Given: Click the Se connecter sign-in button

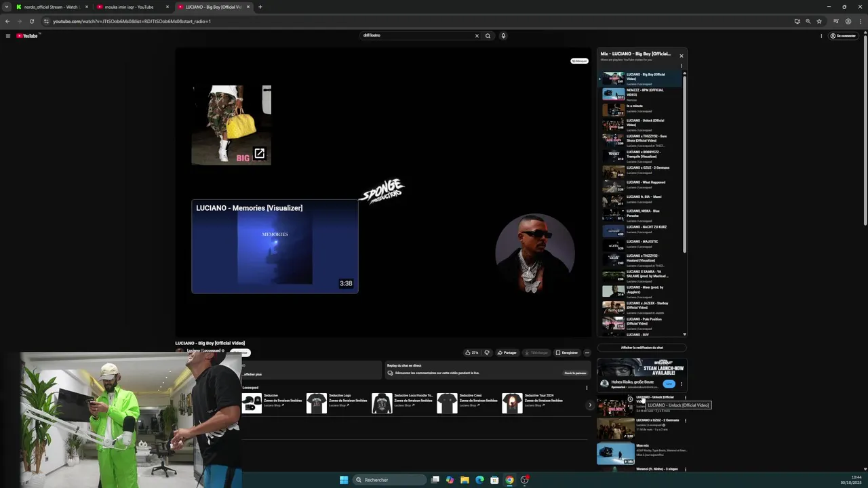Looking at the screenshot, I should tap(844, 36).
